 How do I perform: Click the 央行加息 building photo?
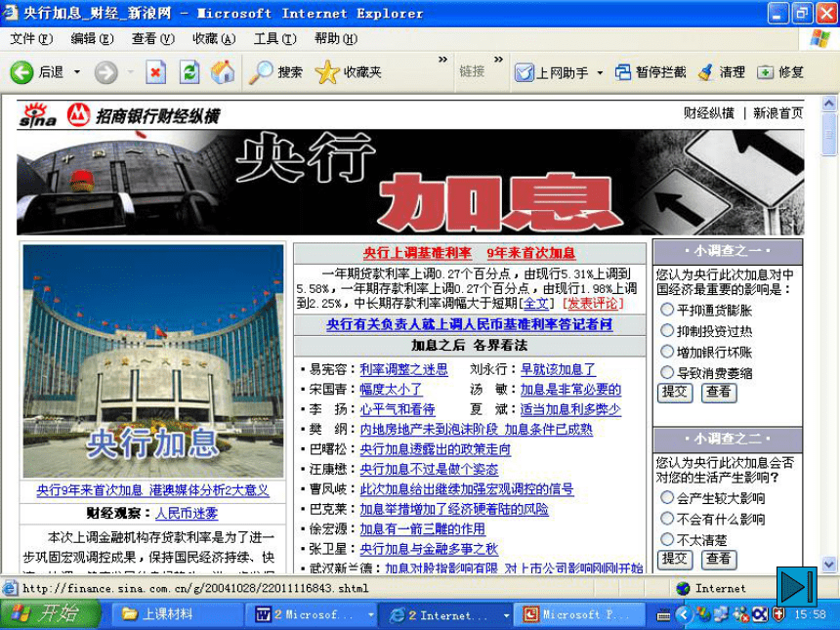pyautogui.click(x=153, y=361)
